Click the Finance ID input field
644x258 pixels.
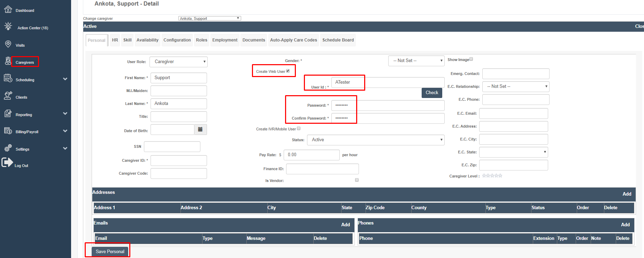click(322, 169)
